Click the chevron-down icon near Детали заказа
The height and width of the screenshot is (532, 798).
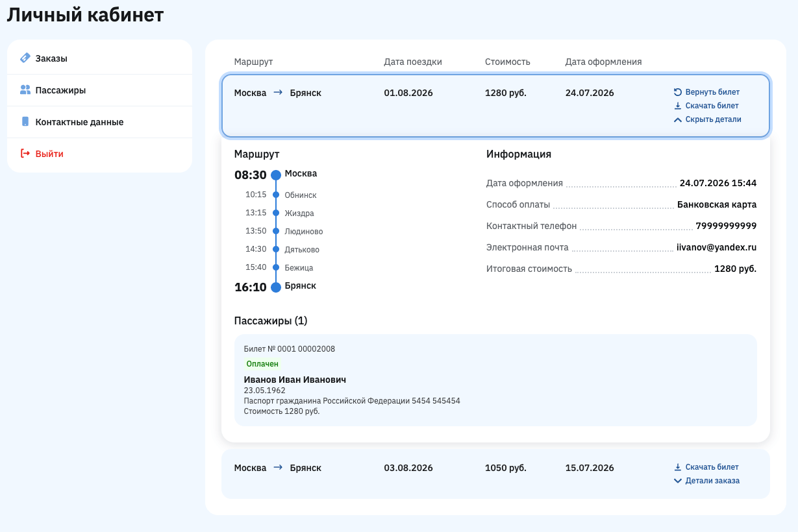(x=678, y=481)
